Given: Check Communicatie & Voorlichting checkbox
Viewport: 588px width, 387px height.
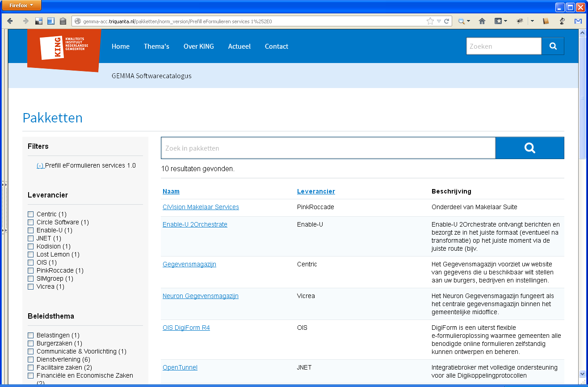Looking at the screenshot, I should point(31,352).
